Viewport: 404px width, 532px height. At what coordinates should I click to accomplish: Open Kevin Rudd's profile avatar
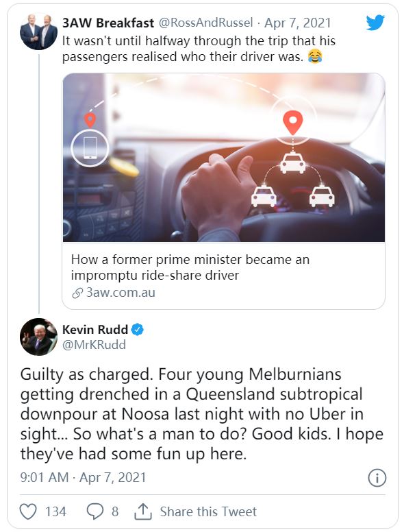tap(38, 337)
